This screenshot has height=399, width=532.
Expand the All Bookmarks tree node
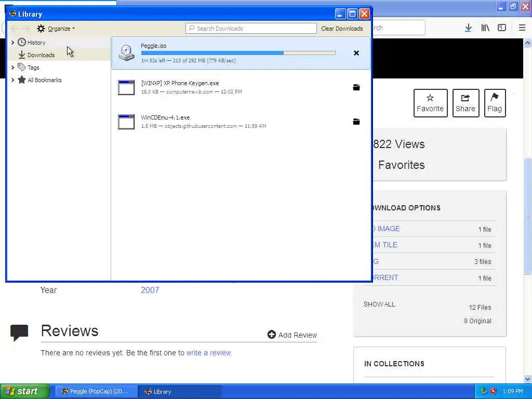click(12, 80)
